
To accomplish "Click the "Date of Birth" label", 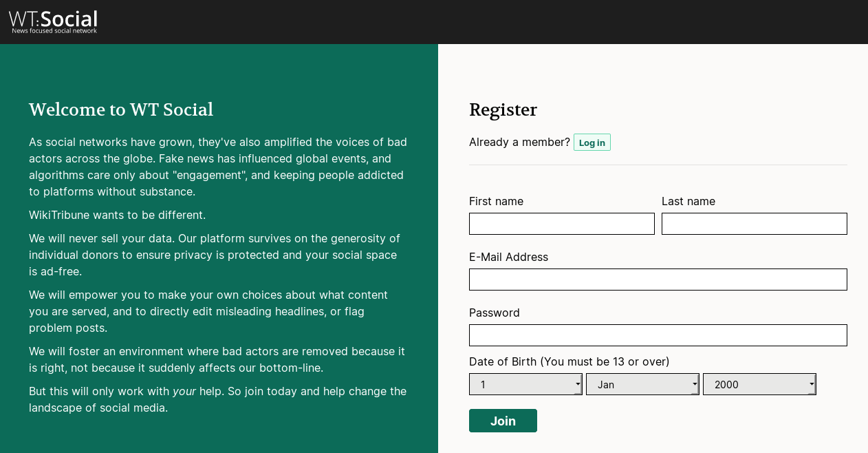I will (x=569, y=361).
